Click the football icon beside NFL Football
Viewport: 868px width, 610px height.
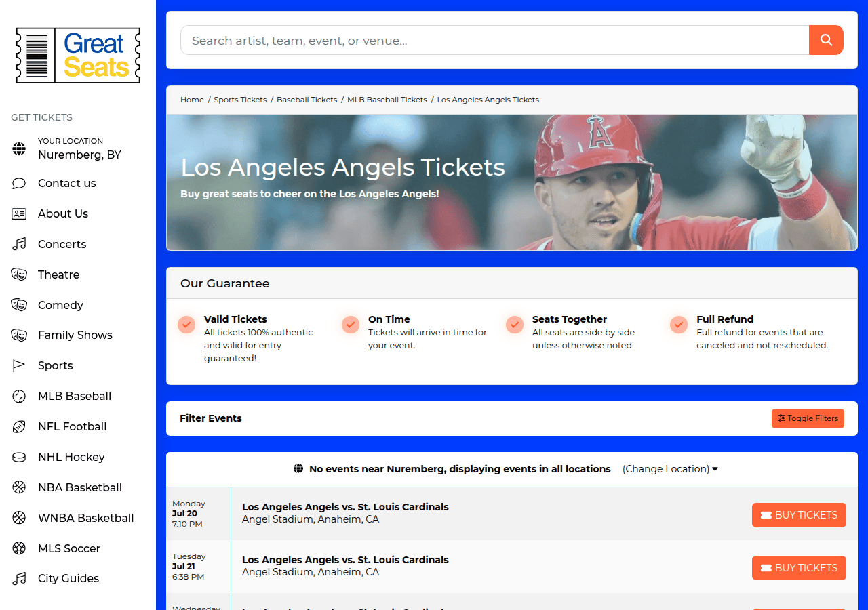click(x=19, y=426)
